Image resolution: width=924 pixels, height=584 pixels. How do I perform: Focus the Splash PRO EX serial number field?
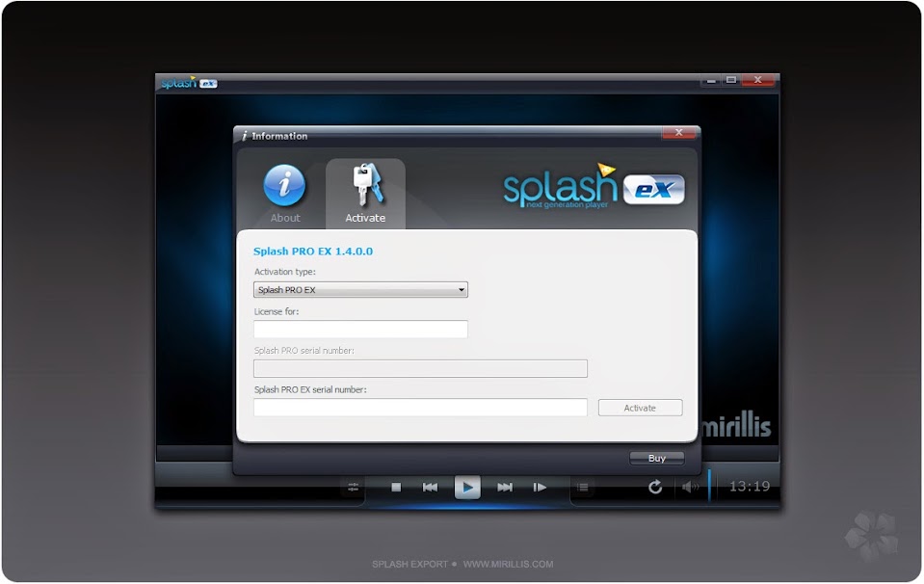(x=420, y=408)
